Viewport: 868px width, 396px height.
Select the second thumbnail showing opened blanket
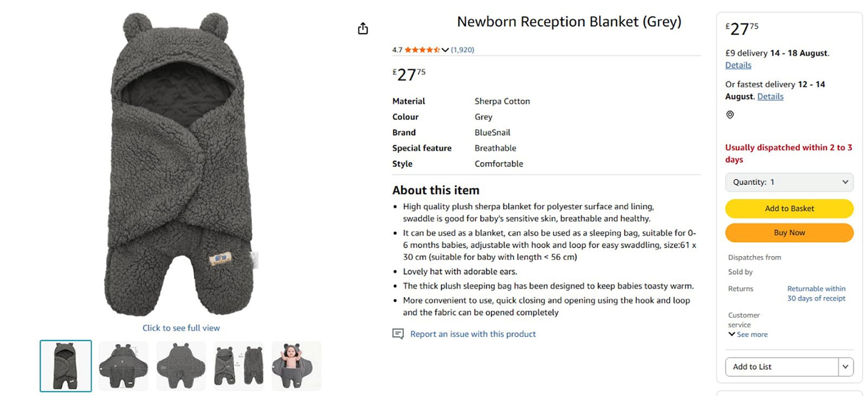124,366
